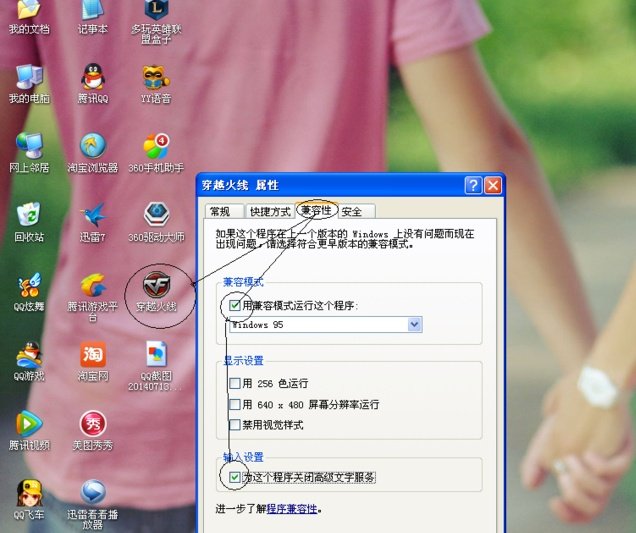This screenshot has height=533, width=636.
Task: Switch to the 常规 tab
Action: point(224,211)
